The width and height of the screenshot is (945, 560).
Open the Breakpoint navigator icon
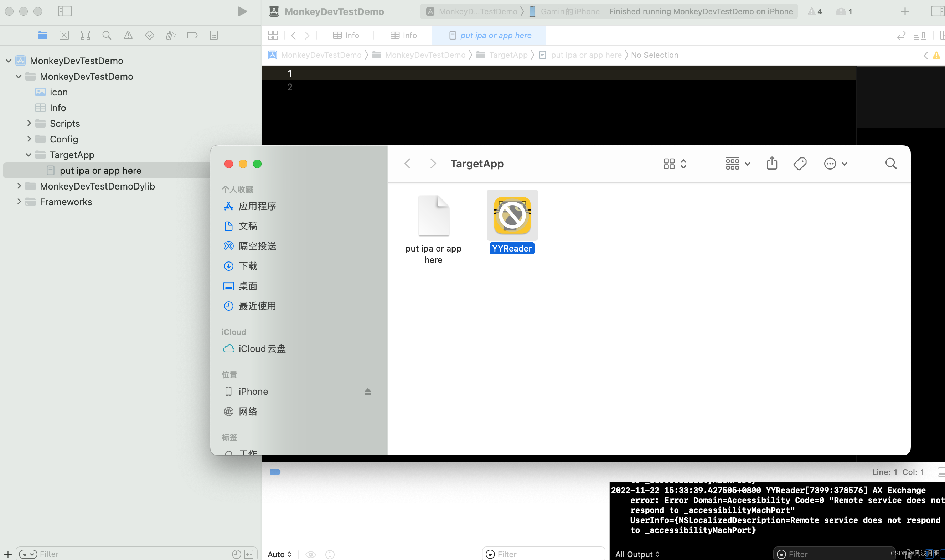tap(192, 35)
